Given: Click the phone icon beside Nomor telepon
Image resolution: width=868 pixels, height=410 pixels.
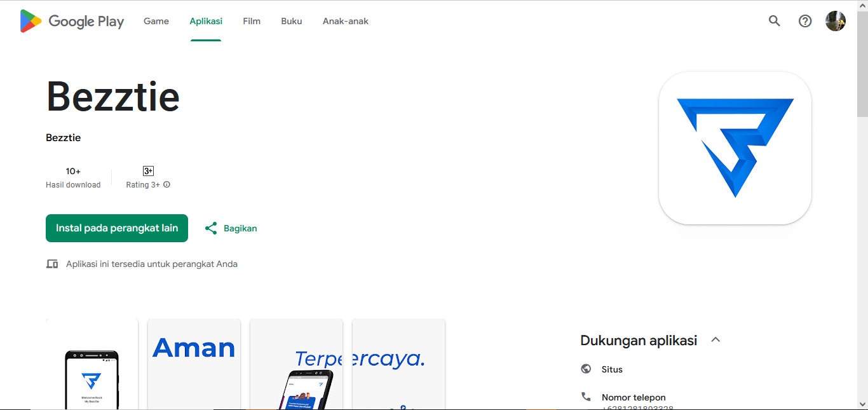Looking at the screenshot, I should [x=586, y=397].
